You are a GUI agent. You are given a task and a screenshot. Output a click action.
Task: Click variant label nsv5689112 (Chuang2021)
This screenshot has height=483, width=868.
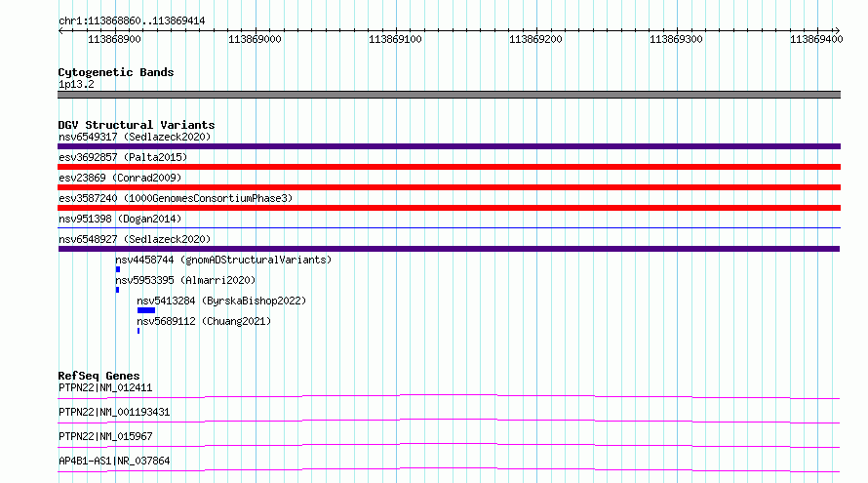click(204, 321)
